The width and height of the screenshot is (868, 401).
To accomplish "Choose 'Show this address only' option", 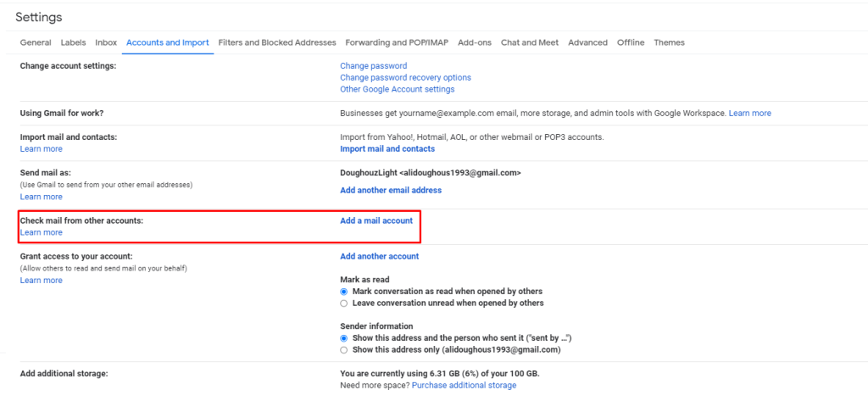I will click(x=344, y=350).
